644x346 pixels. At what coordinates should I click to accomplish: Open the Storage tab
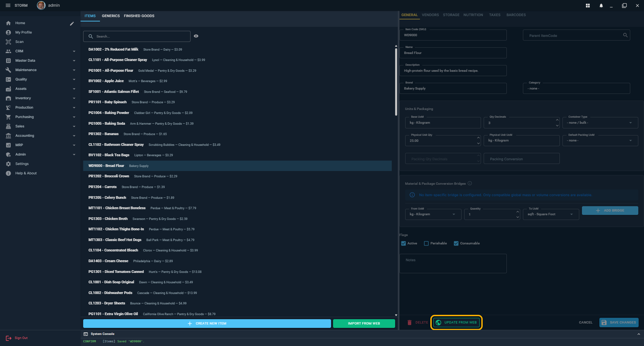tap(451, 15)
